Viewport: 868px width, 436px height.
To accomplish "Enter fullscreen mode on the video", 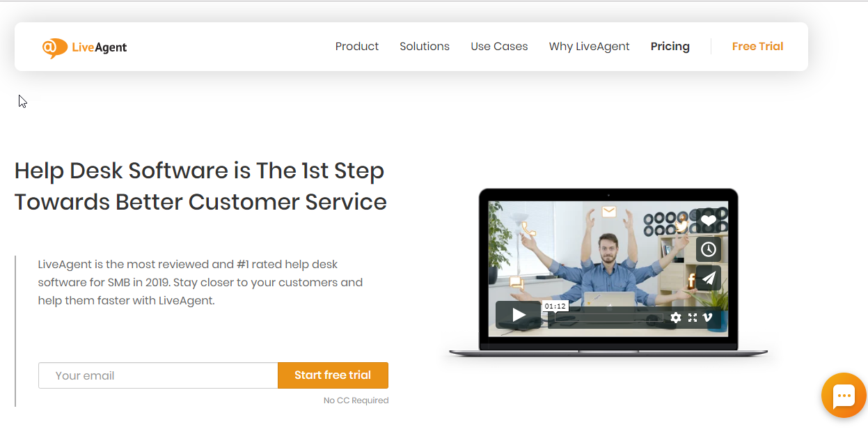I will click(692, 318).
